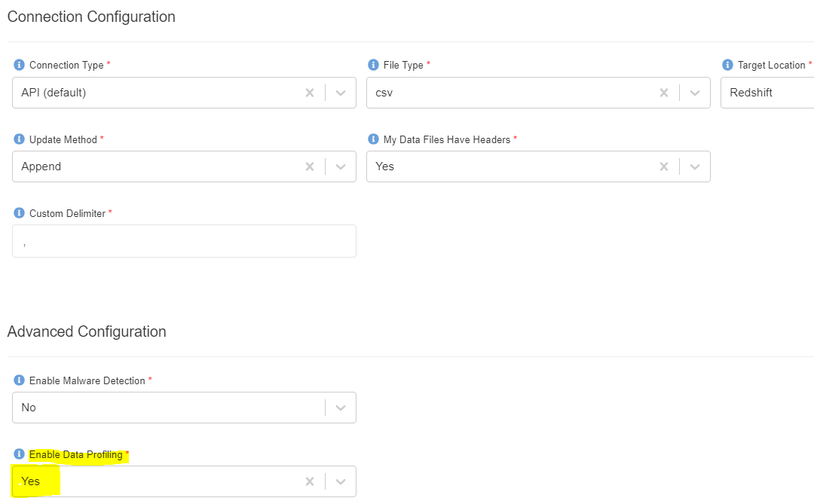The image size is (814, 504).
Task: Clear the Update Method Append selection
Action: (x=310, y=166)
